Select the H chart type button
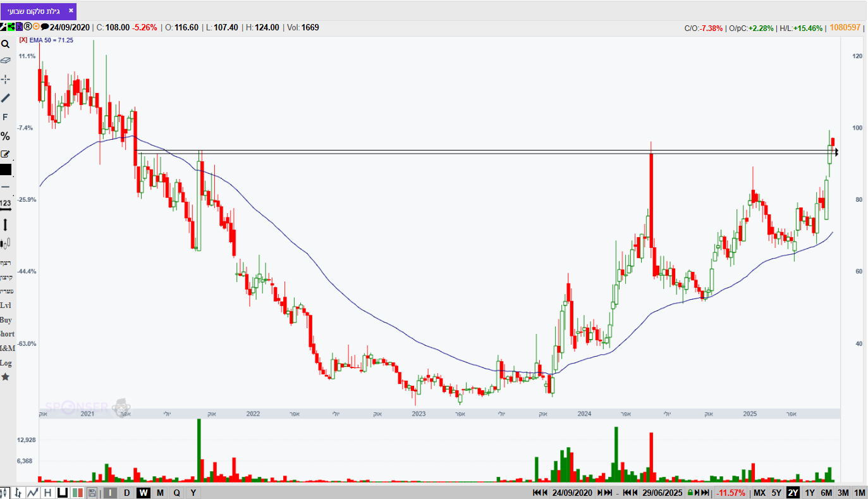Viewport: 868px width, 499px height. (47, 493)
